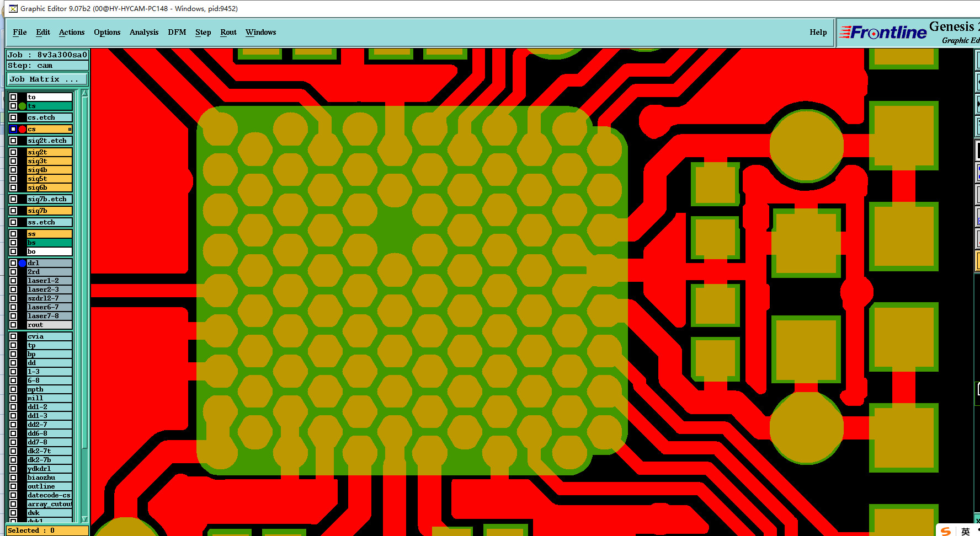The width and height of the screenshot is (980, 536).
Task: Click the Graphic Editor title bar icon
Action: [13, 8]
